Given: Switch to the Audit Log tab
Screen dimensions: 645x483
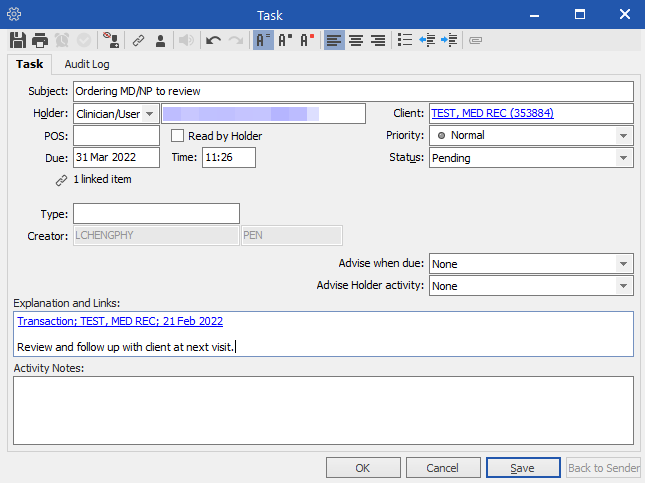Looking at the screenshot, I should point(87,64).
